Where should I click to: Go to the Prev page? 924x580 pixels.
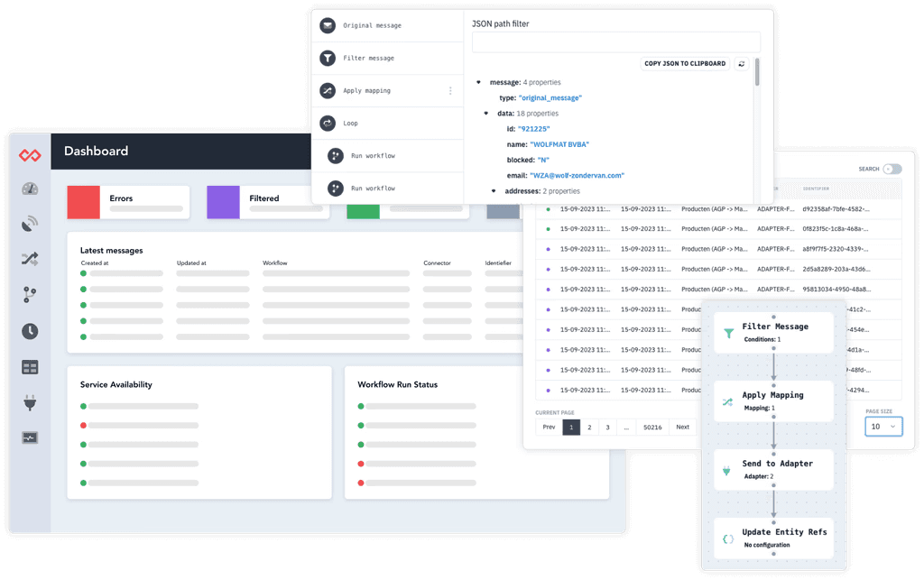549,427
